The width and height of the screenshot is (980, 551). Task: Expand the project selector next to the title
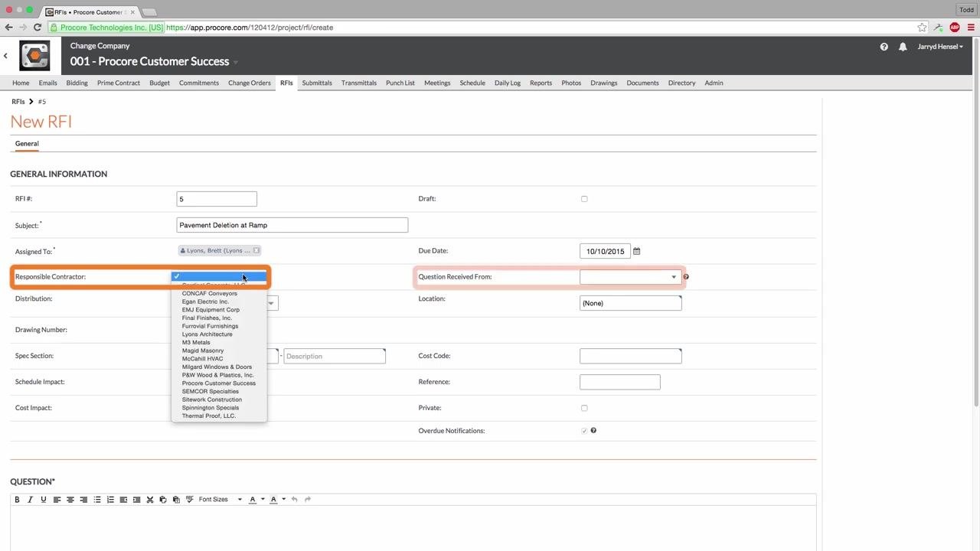236,62
